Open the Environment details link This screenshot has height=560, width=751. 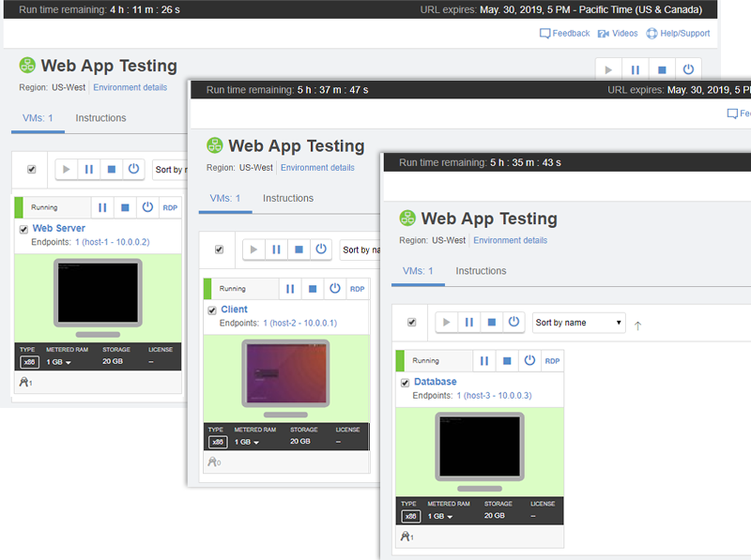click(511, 240)
